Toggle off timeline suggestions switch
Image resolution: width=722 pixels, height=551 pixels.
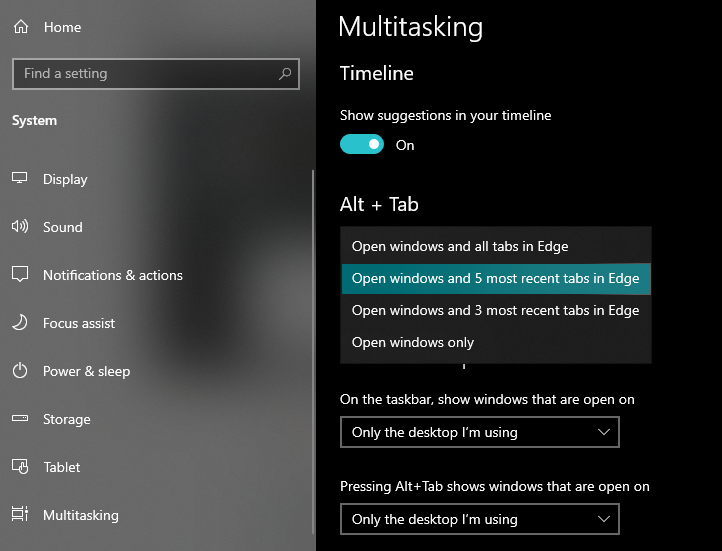pos(362,145)
